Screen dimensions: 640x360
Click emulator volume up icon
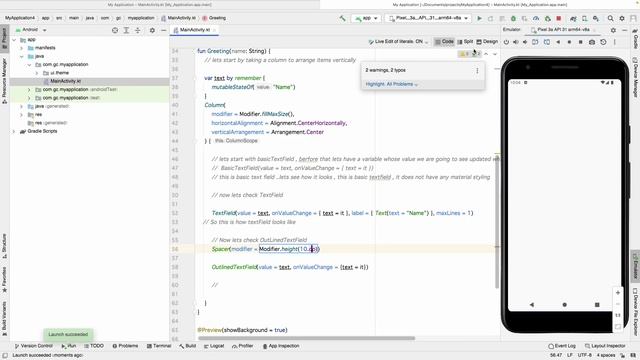[x=516, y=42]
